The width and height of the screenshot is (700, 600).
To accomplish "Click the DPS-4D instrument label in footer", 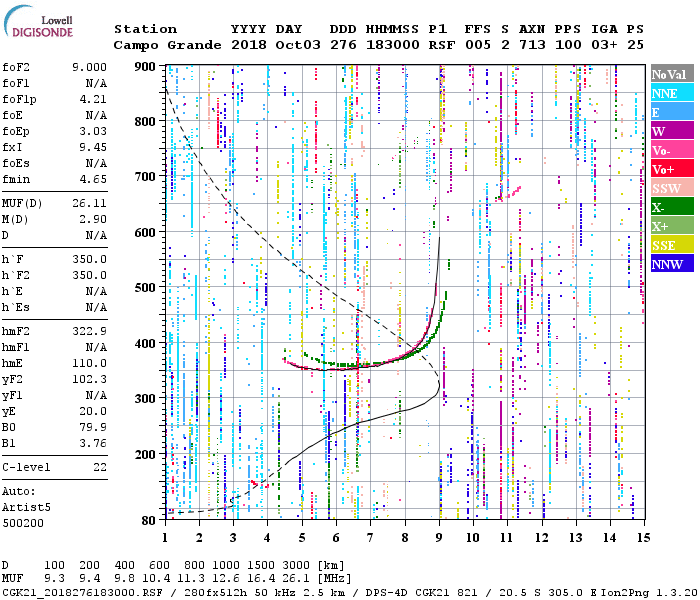I will point(387,593).
